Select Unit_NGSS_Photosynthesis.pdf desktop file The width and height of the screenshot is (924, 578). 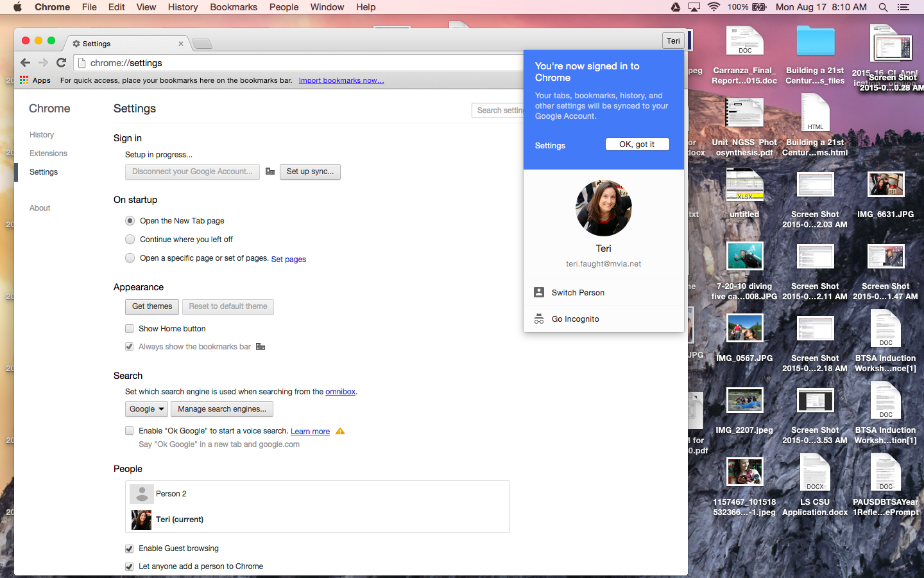tap(744, 113)
